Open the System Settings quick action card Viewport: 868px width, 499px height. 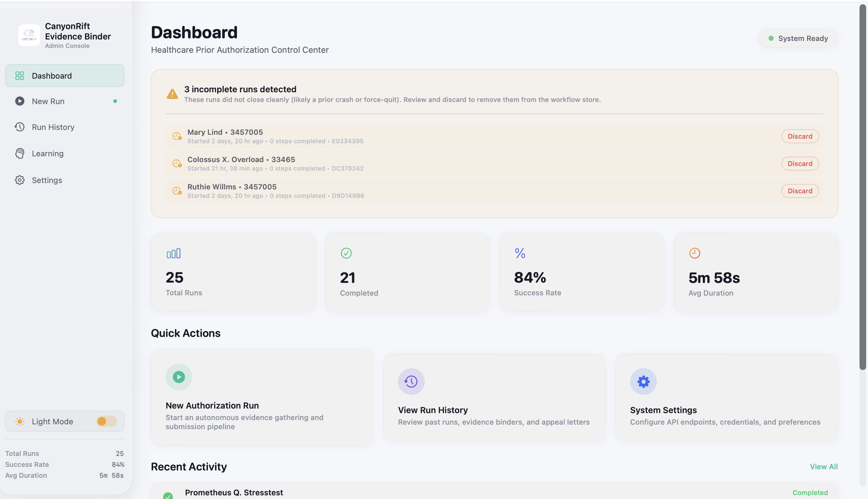coord(726,397)
